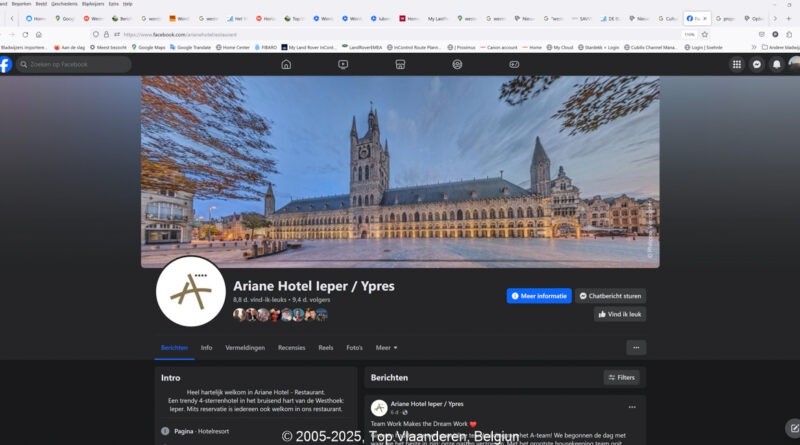Click the 110% zoom level indicator
Screen dimensions: 800x445
point(689,35)
